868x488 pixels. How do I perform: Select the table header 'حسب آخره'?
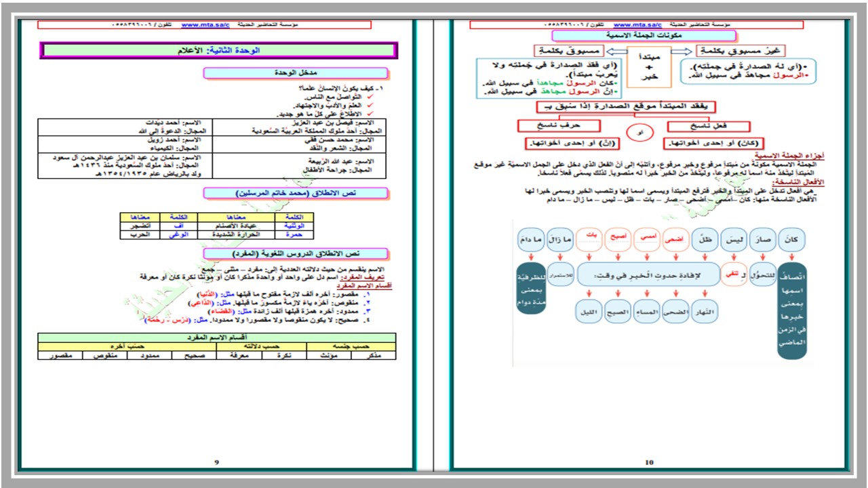pos(127,346)
